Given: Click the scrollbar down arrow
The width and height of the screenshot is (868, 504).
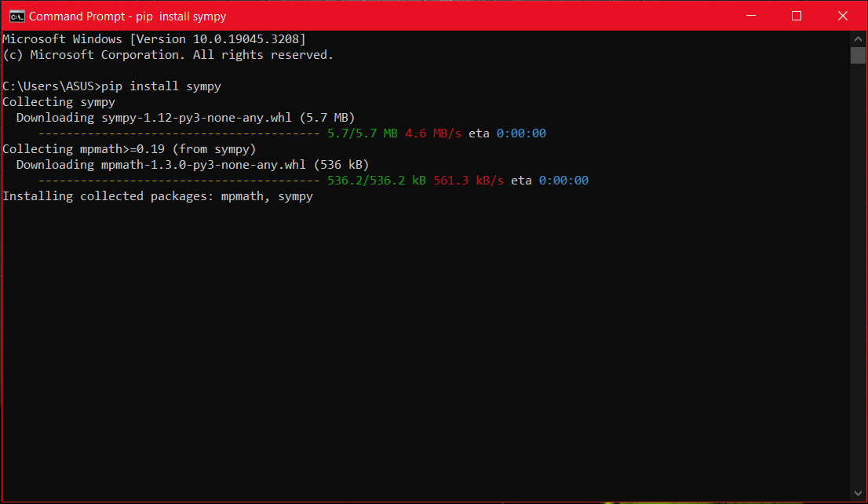Looking at the screenshot, I should pos(858,493).
